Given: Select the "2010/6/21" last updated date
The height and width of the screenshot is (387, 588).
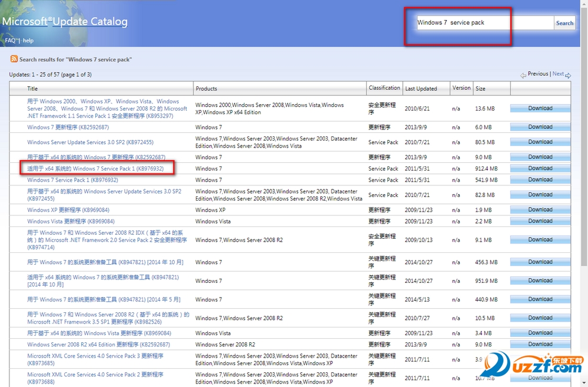Looking at the screenshot, I should coord(417,109).
